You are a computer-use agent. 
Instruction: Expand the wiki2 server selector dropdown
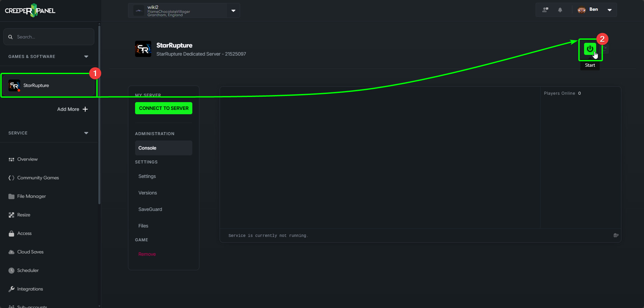point(233,11)
